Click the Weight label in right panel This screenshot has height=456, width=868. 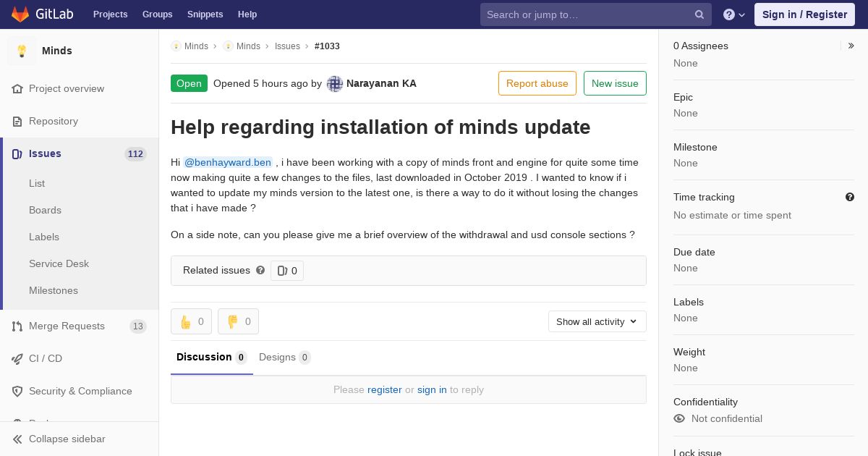(689, 352)
